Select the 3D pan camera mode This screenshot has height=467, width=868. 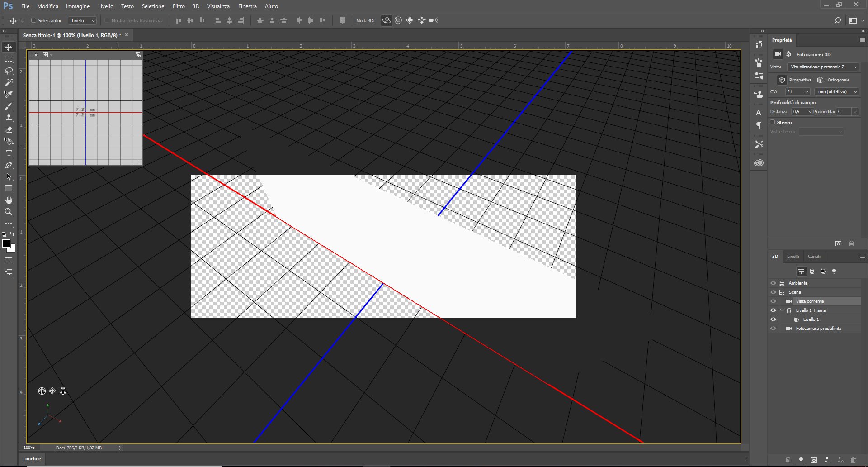point(410,20)
